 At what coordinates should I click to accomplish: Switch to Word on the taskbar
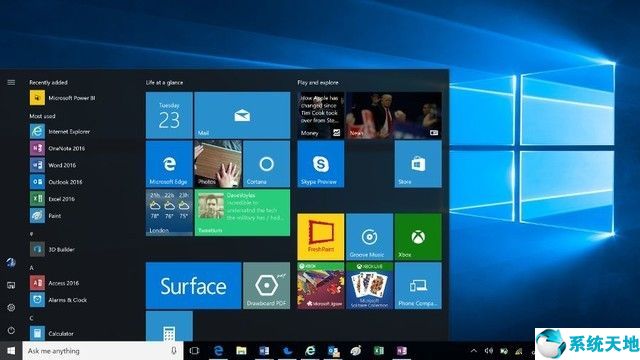click(264, 351)
